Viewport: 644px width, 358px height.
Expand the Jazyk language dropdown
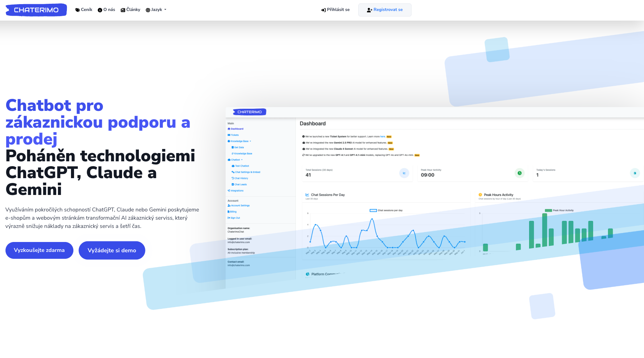tap(156, 10)
